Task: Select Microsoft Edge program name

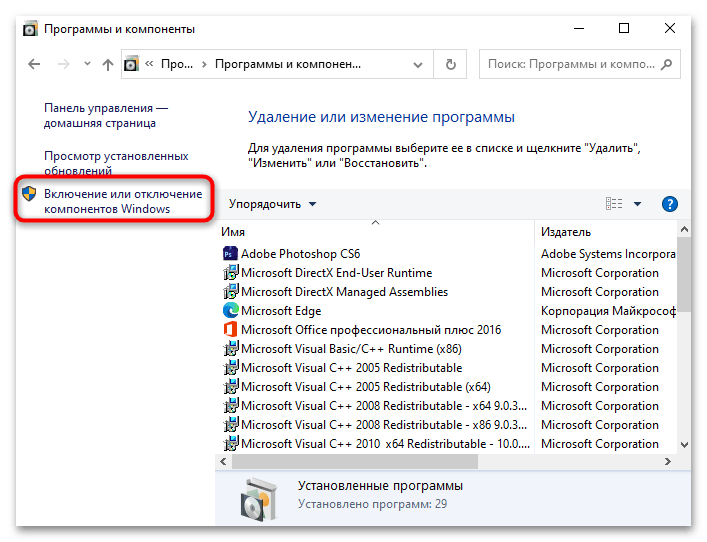Action: point(281,311)
